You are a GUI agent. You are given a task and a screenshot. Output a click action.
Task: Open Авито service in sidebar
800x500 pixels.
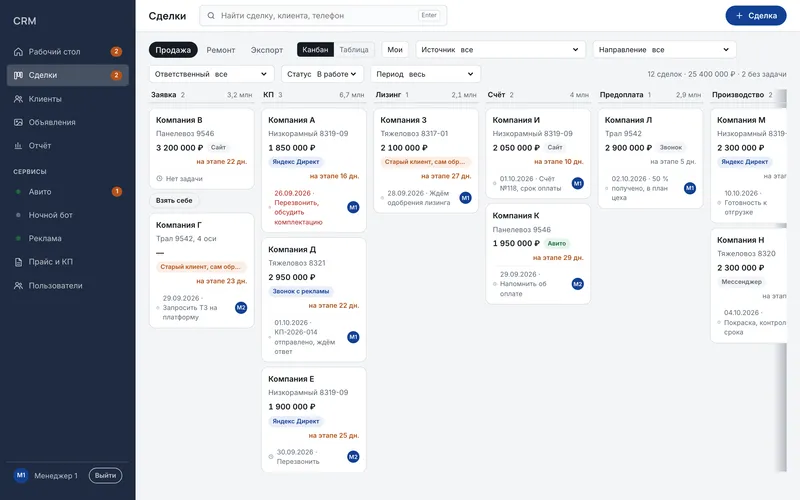68,191
